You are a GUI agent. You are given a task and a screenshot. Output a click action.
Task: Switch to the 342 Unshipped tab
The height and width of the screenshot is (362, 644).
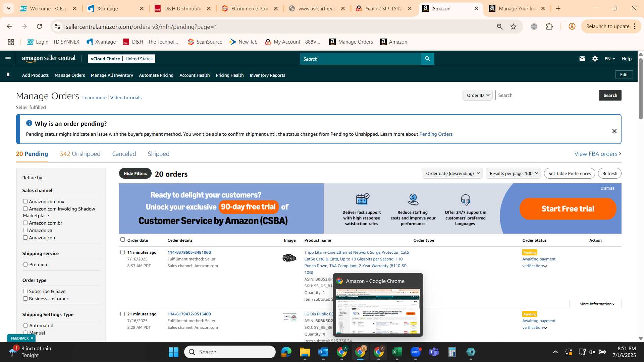[x=80, y=154]
